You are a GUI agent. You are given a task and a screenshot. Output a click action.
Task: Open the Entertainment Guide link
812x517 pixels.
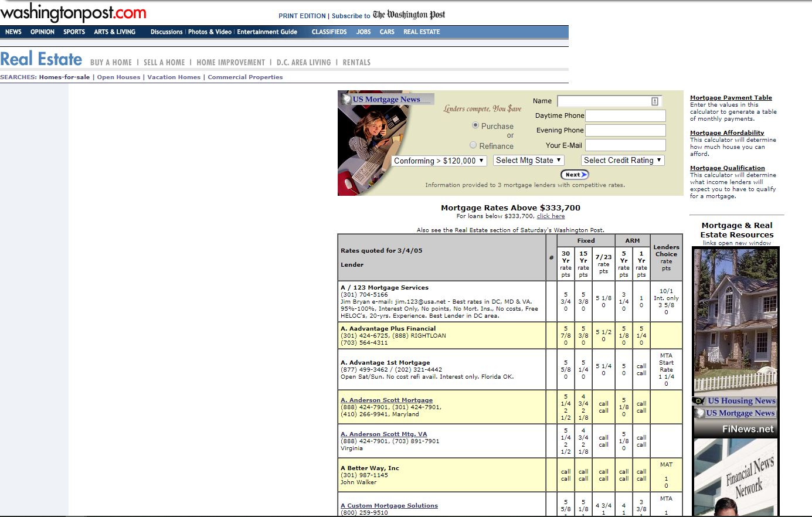267,32
